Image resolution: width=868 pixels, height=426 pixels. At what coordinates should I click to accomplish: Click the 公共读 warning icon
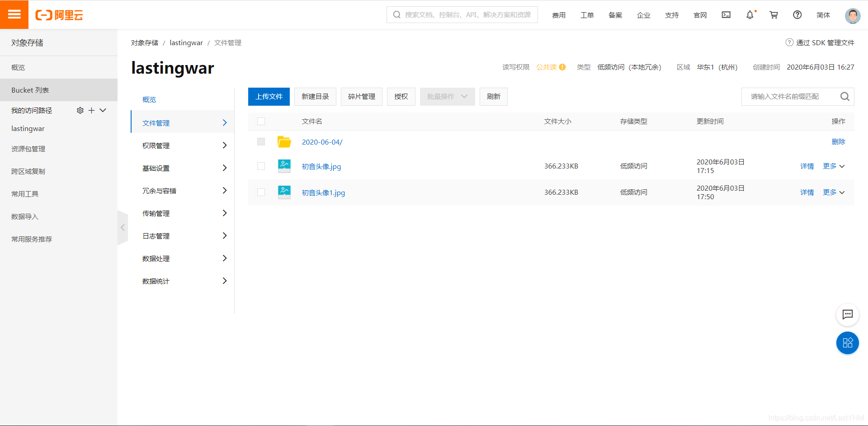click(x=562, y=67)
